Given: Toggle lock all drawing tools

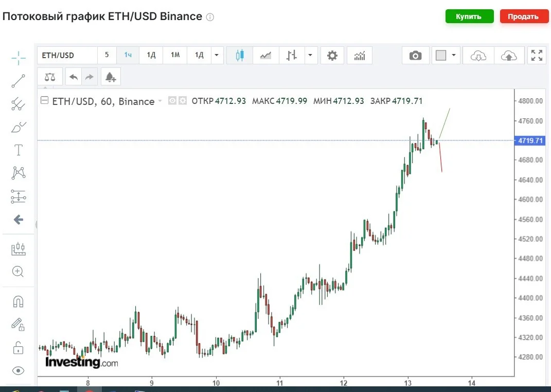Looking at the screenshot, I should (19, 348).
